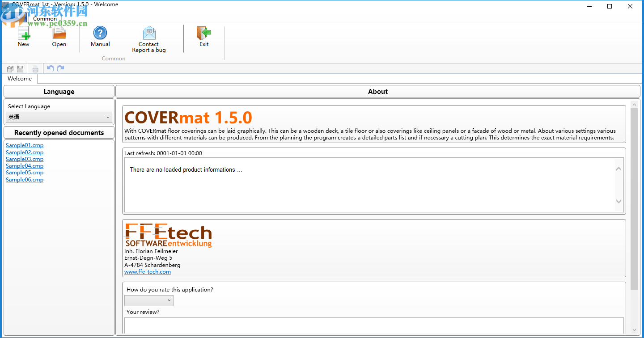This screenshot has height=338, width=644.
Task: Click the Redo arrow icon
Action: click(60, 68)
